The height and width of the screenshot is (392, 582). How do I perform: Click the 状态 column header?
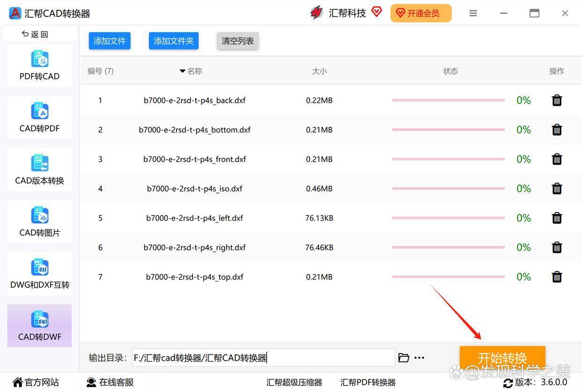tap(450, 71)
